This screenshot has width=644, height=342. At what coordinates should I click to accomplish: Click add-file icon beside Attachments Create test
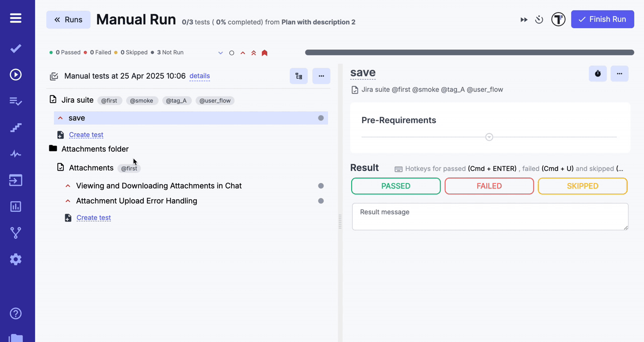pyautogui.click(x=68, y=218)
